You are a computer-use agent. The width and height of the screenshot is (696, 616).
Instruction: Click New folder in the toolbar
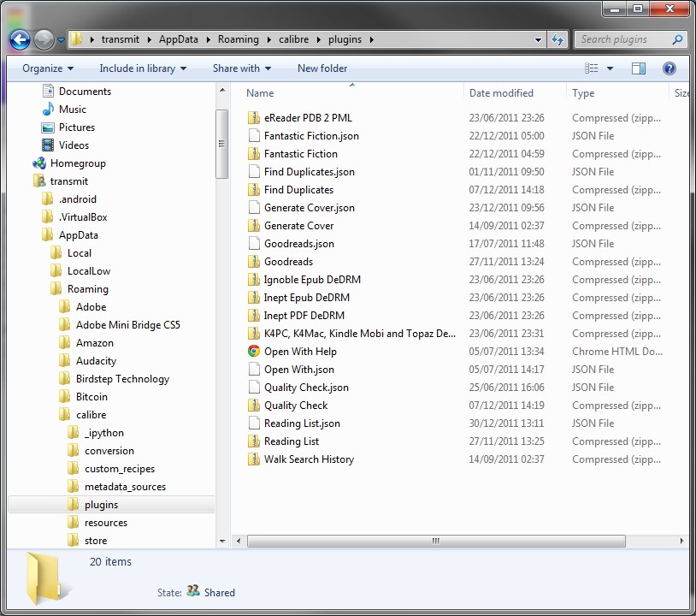tap(322, 68)
